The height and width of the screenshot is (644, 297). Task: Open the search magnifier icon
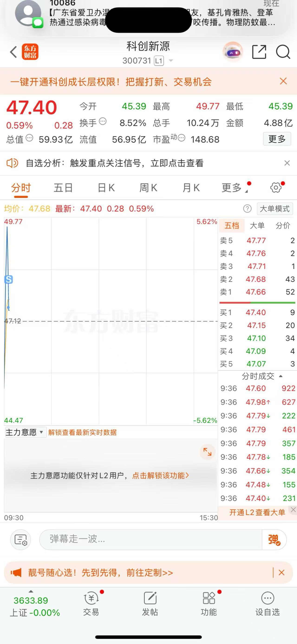point(283,52)
